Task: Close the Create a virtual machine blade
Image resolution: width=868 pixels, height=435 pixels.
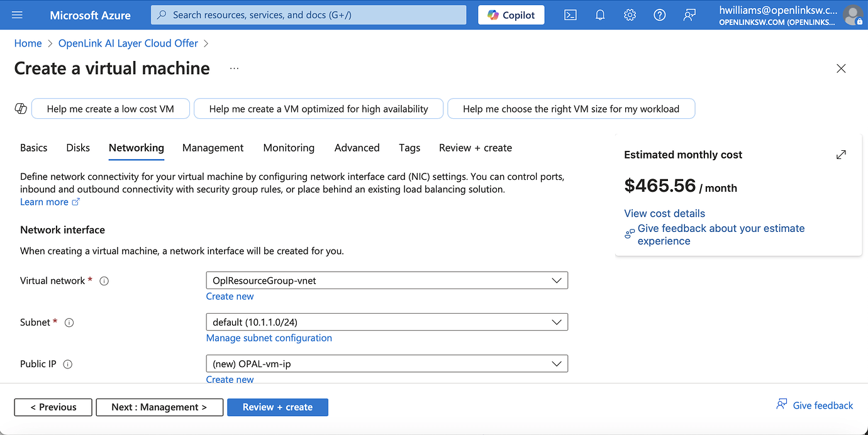Action: [841, 69]
